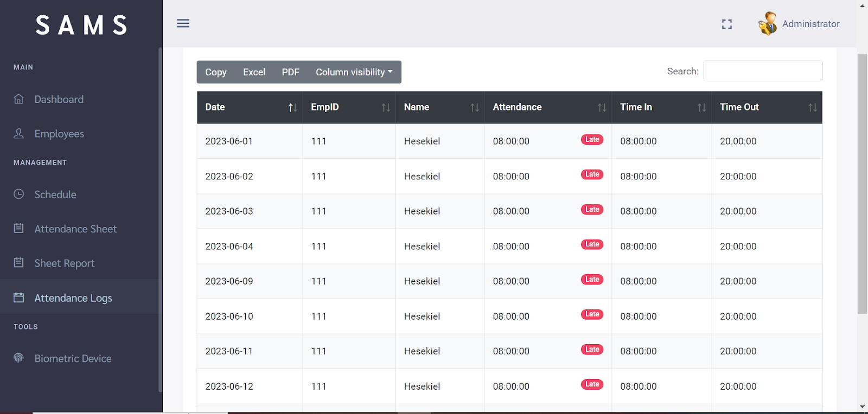
Task: Sort by Date using its arrows
Action: tap(292, 107)
